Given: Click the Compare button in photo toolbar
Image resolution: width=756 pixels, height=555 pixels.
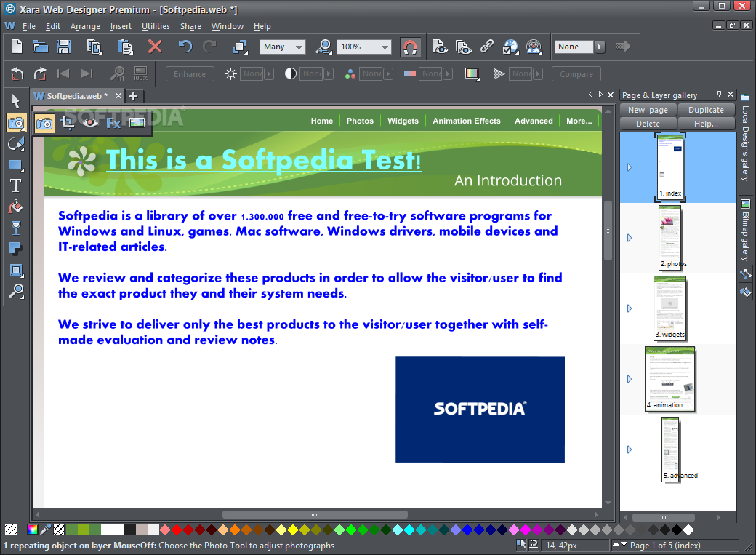Looking at the screenshot, I should pos(576,74).
